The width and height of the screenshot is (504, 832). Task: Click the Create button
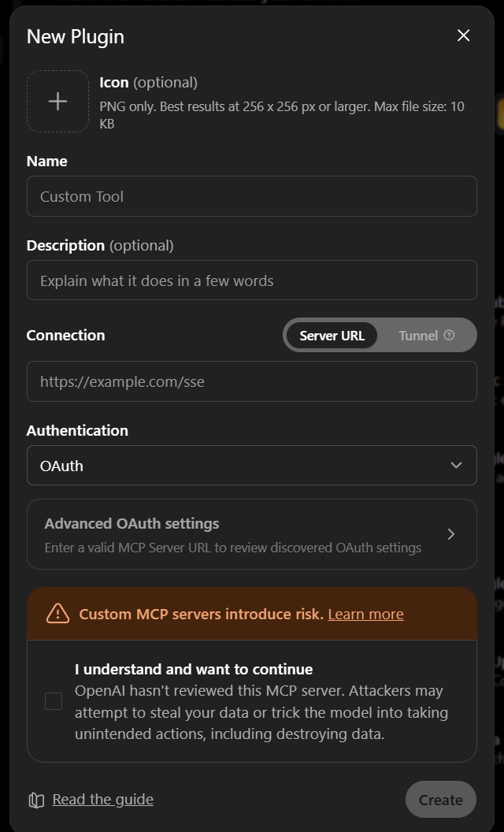coord(440,800)
